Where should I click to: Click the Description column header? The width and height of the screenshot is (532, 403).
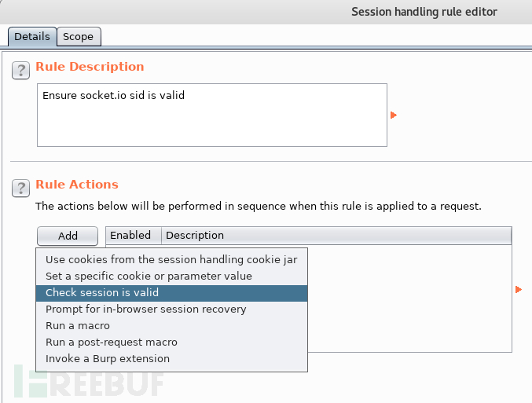click(336, 236)
